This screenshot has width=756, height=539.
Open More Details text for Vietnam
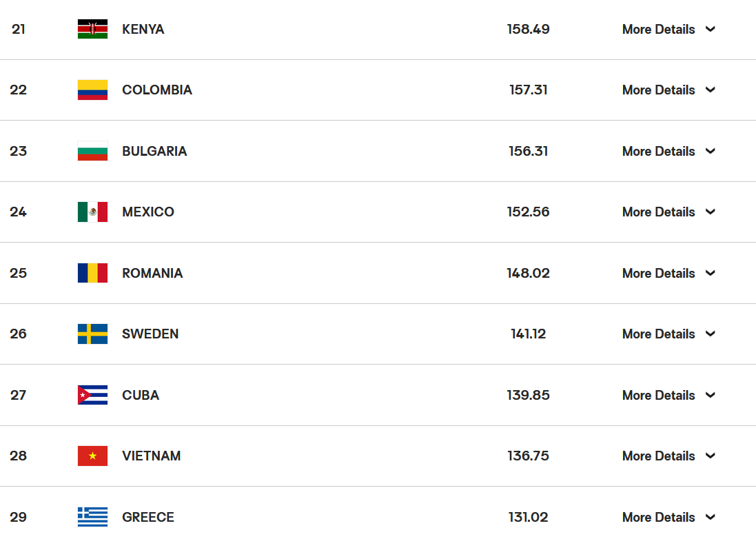[659, 456]
